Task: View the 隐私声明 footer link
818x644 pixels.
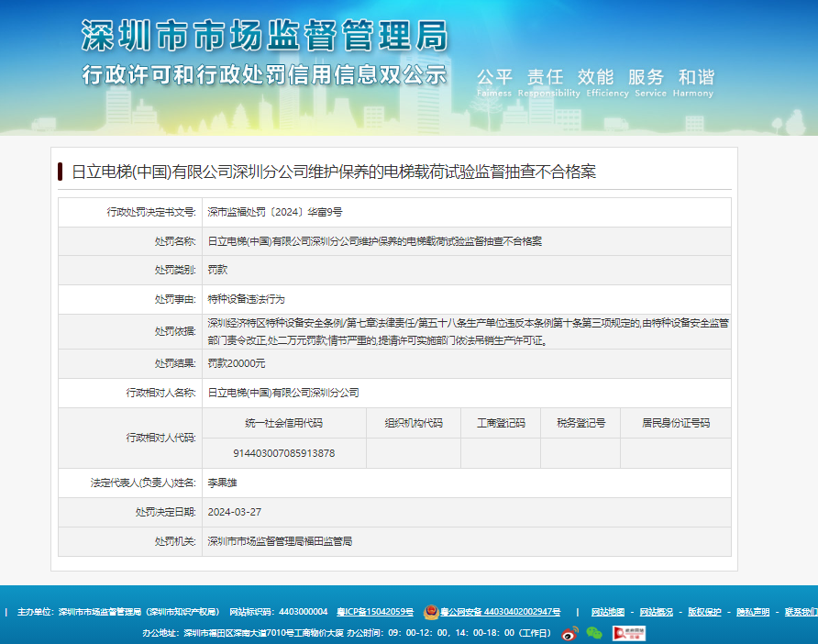Action: pyautogui.click(x=753, y=612)
